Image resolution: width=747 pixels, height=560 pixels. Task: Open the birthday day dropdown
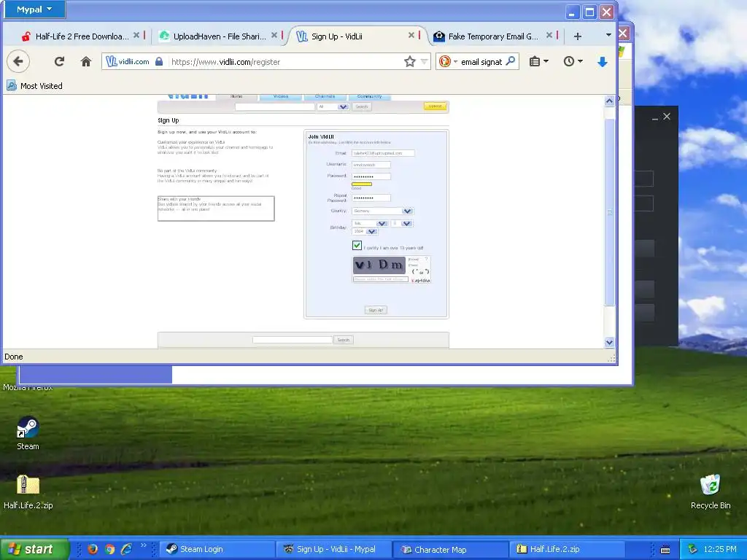(402, 223)
